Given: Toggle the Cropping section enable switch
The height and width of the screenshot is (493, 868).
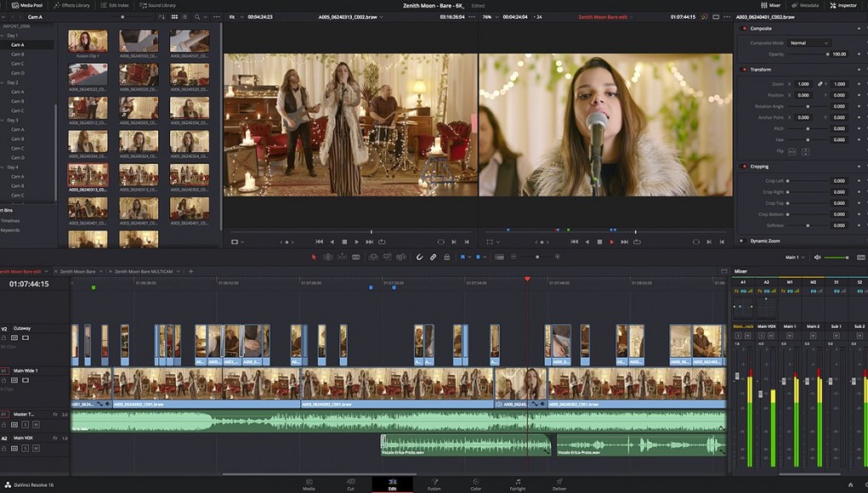Looking at the screenshot, I should [x=744, y=167].
